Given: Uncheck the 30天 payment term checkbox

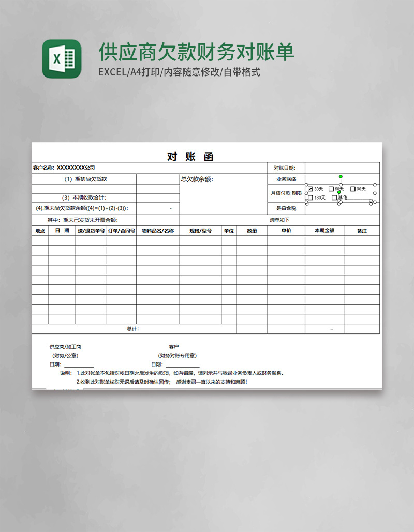Looking at the screenshot, I should click(310, 189).
